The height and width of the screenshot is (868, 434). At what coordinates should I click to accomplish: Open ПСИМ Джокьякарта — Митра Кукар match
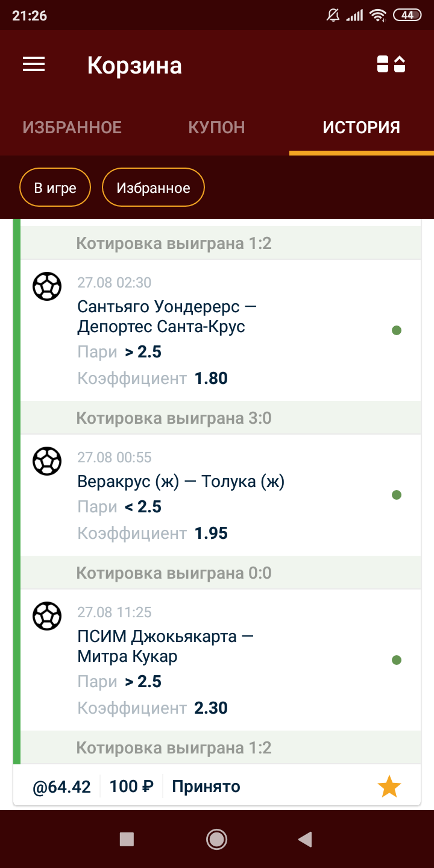166,646
